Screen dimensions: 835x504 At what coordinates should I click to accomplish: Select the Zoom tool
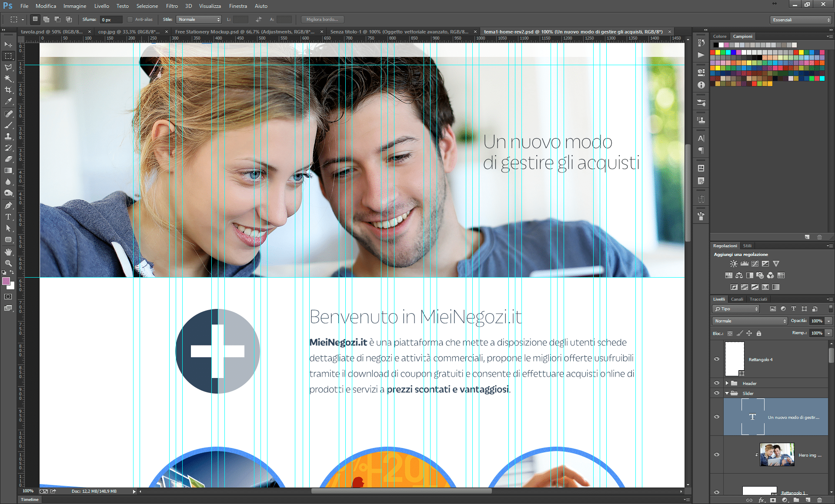click(x=8, y=263)
